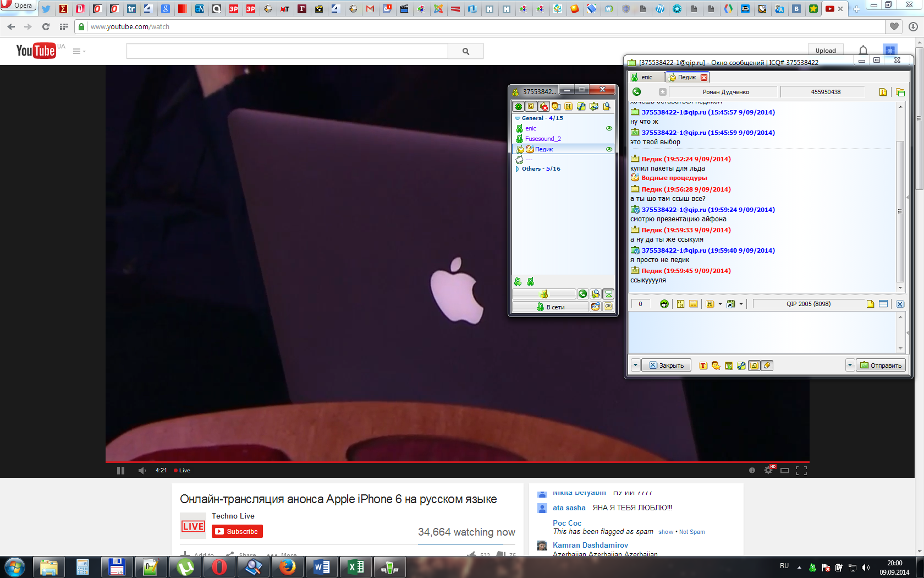Click red progress bar of the YouTube player
Screen dimensions: 924x578
(x=457, y=462)
